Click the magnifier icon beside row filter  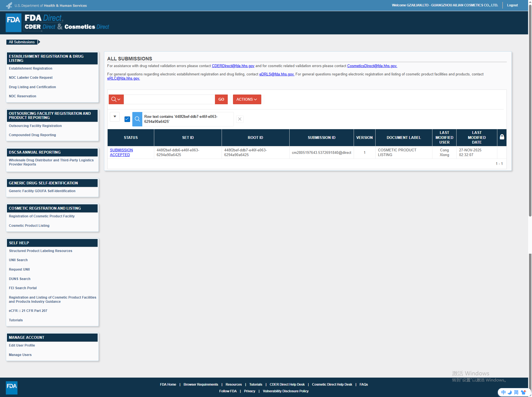pyautogui.click(x=137, y=119)
